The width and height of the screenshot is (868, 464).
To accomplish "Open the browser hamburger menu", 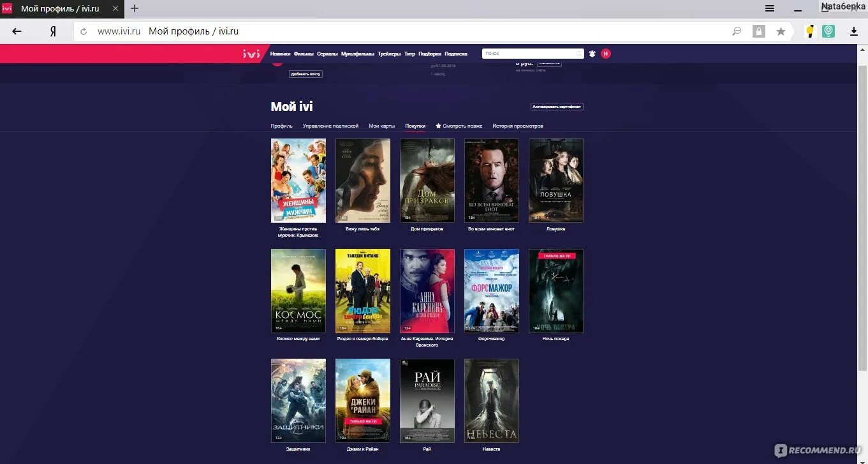I will coord(770,9).
